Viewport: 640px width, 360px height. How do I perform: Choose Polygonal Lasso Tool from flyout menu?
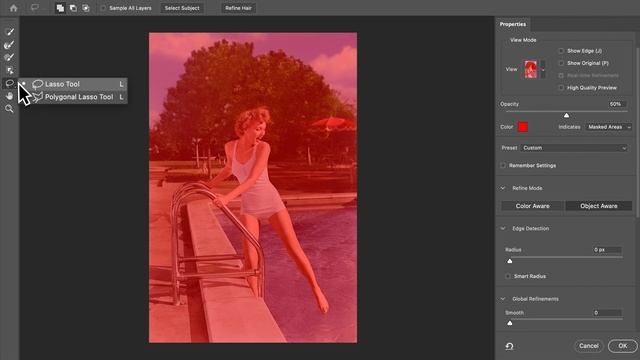click(73, 97)
